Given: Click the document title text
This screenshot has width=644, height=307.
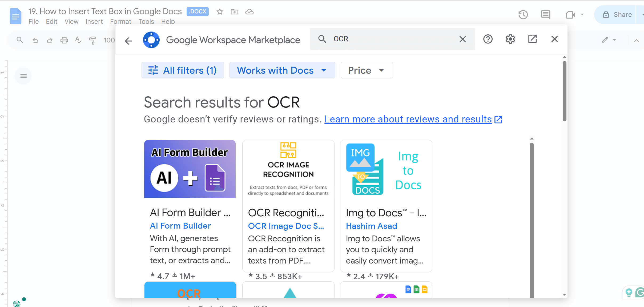Looking at the screenshot, I should click(105, 11).
